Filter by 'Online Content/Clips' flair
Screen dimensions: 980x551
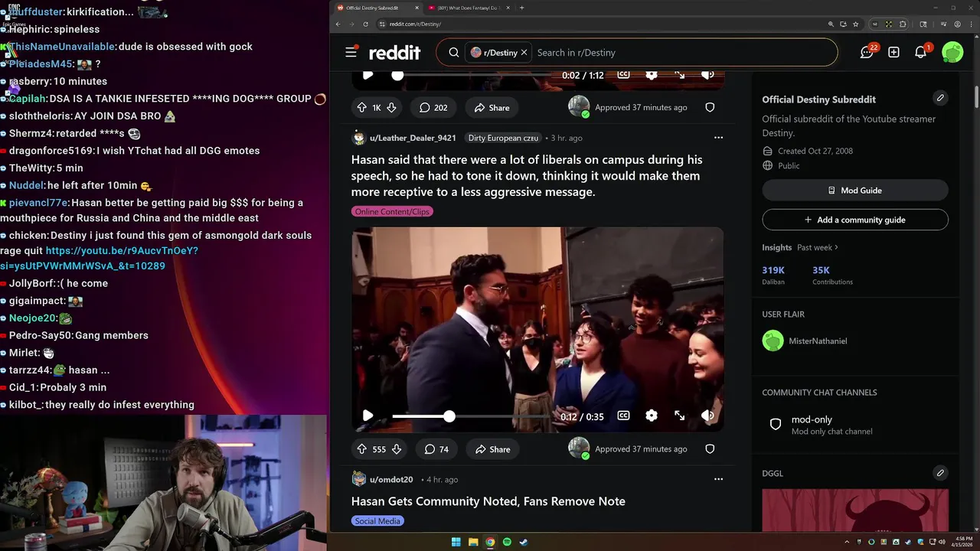392,211
